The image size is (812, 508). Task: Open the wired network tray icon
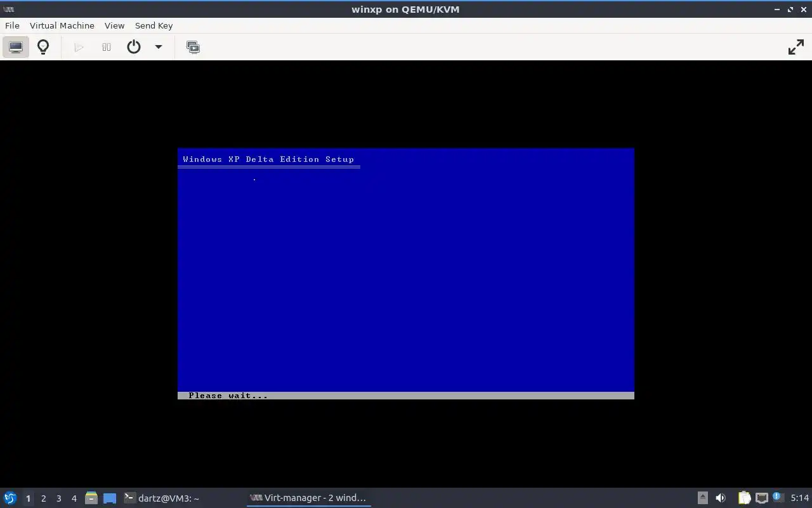[x=762, y=498]
